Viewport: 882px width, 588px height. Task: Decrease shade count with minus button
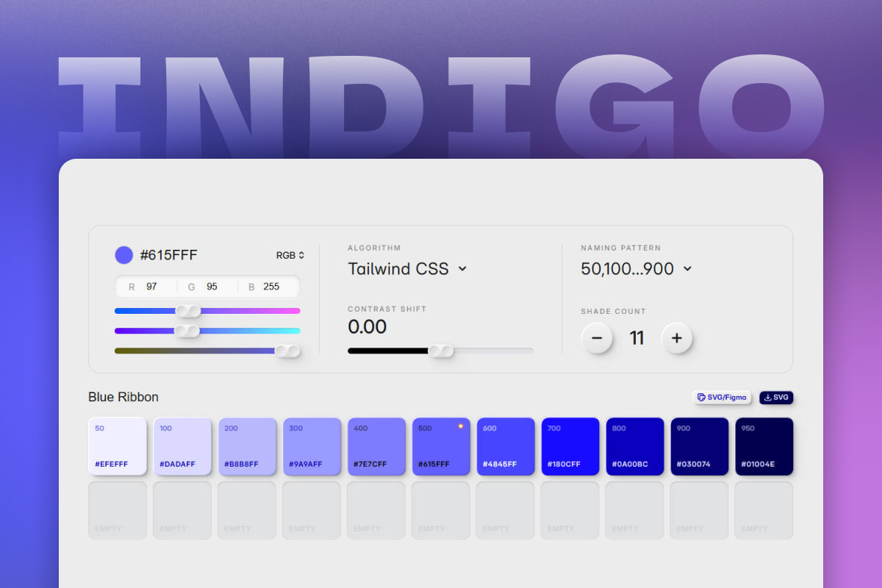pos(597,338)
